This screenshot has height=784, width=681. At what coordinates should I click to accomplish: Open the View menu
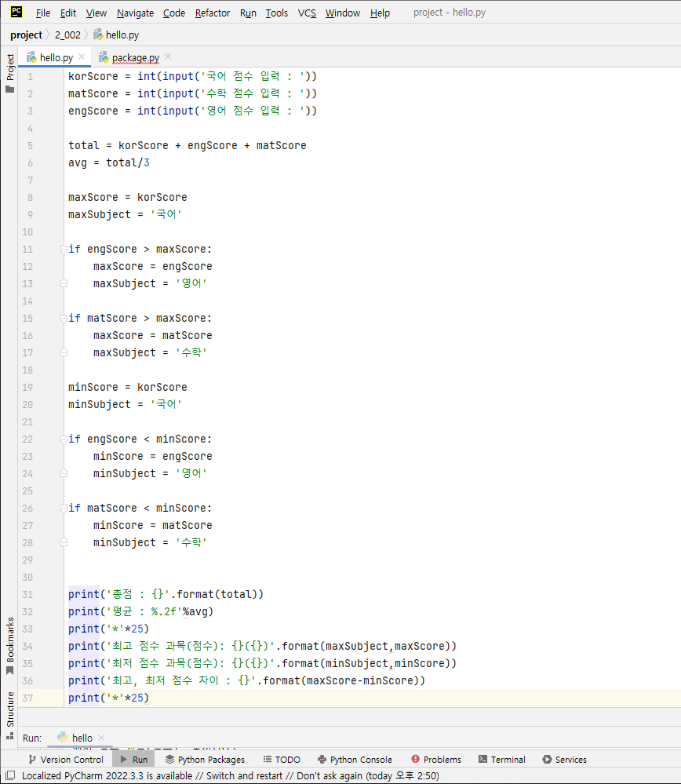96,13
